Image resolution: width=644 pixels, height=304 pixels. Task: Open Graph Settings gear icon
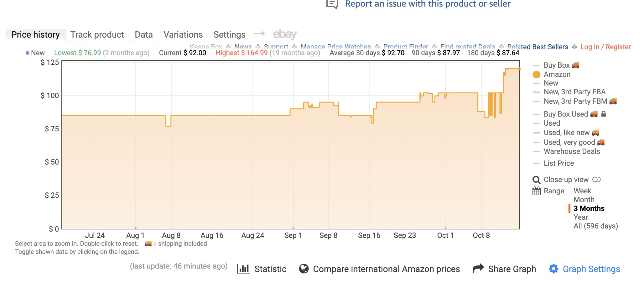[x=553, y=269]
